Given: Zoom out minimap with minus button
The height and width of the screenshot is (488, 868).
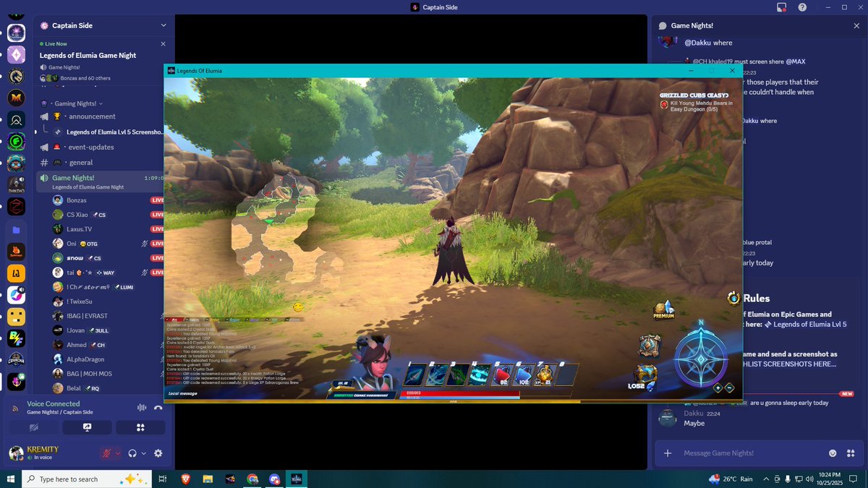Looking at the screenshot, I should pos(729,388).
